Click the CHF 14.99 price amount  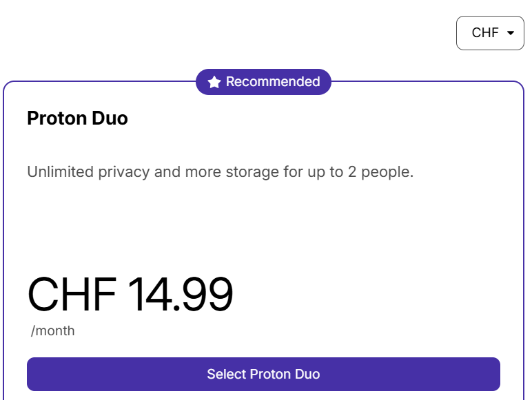(x=130, y=295)
